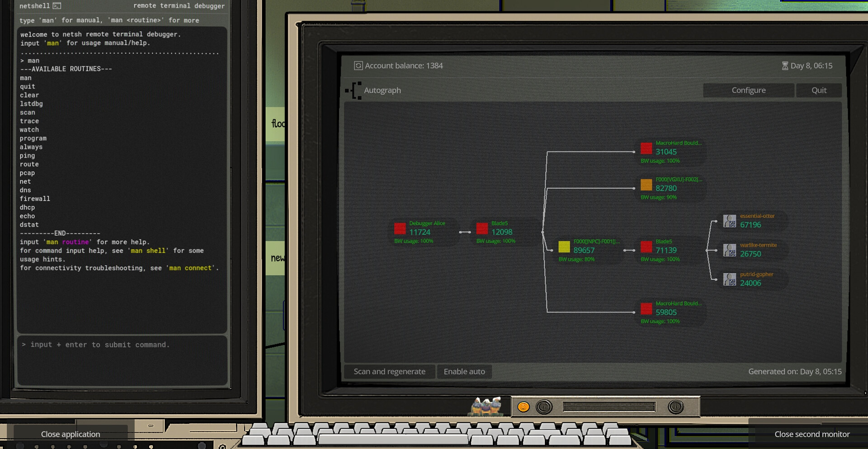Turn the right monitor dial knob
Viewport: 868px width, 449px height.
(675, 407)
